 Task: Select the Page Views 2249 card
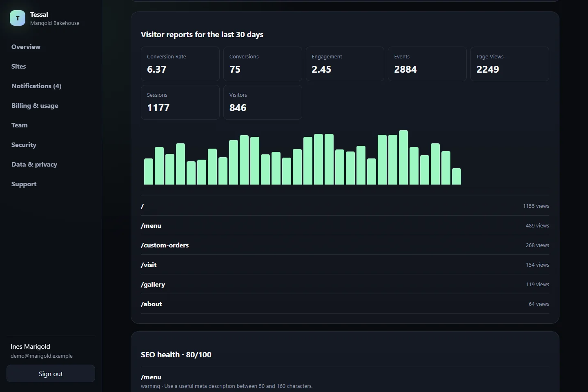tap(510, 64)
